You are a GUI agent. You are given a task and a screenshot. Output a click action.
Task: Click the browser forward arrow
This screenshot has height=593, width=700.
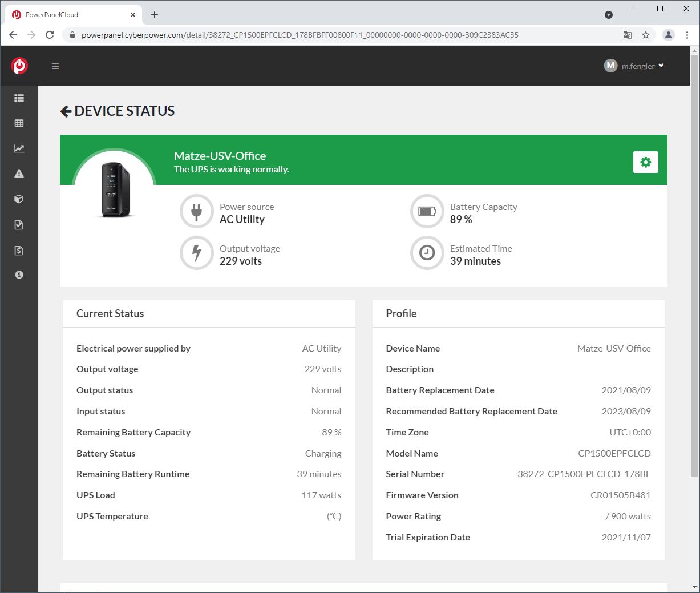click(x=31, y=35)
